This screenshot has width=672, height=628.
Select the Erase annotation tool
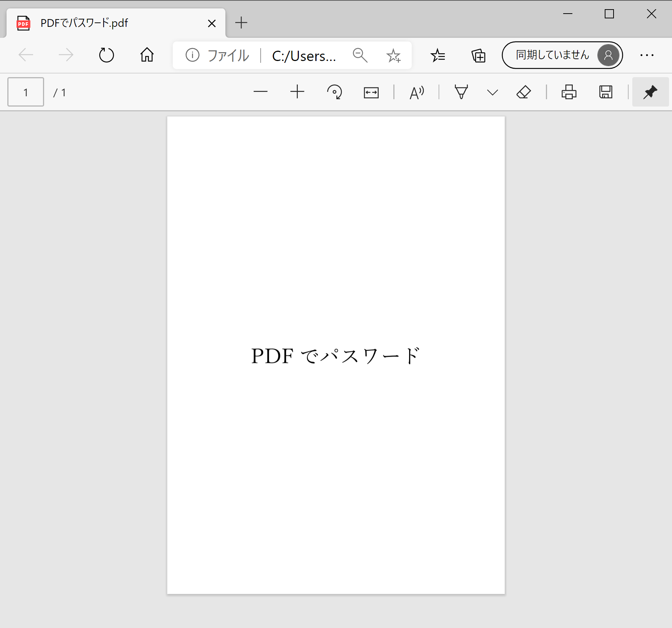click(x=524, y=92)
